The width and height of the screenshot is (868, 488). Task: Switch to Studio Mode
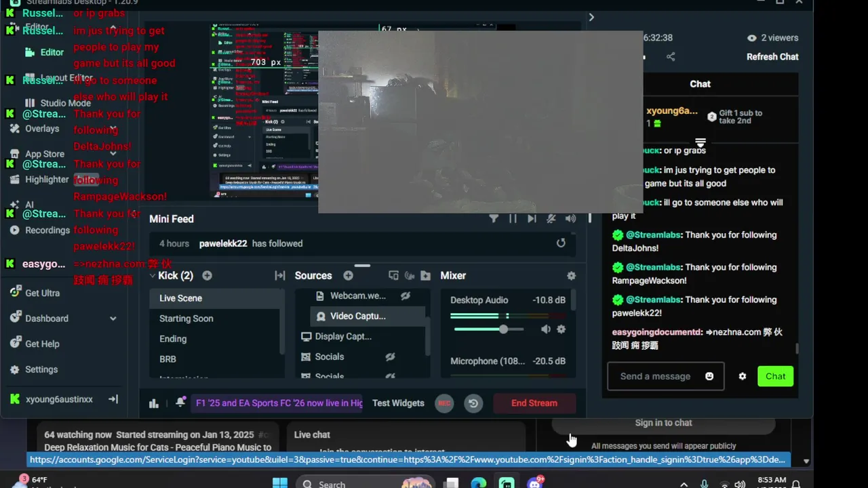65,103
